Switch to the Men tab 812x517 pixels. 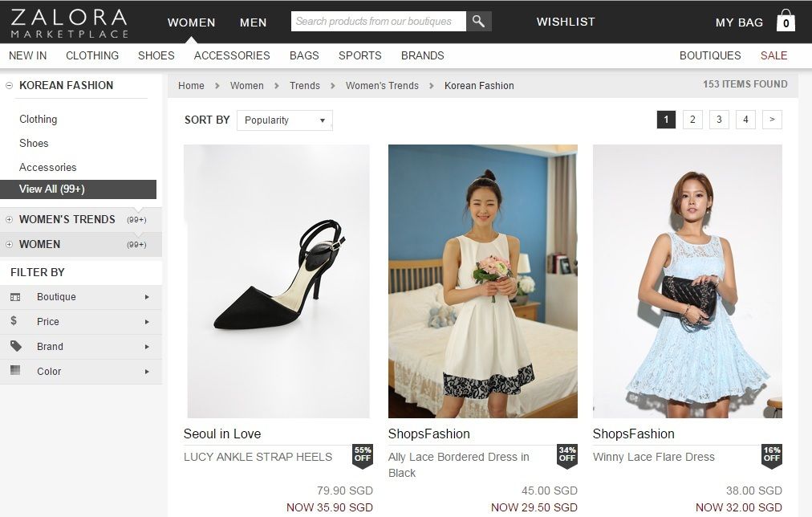click(254, 22)
